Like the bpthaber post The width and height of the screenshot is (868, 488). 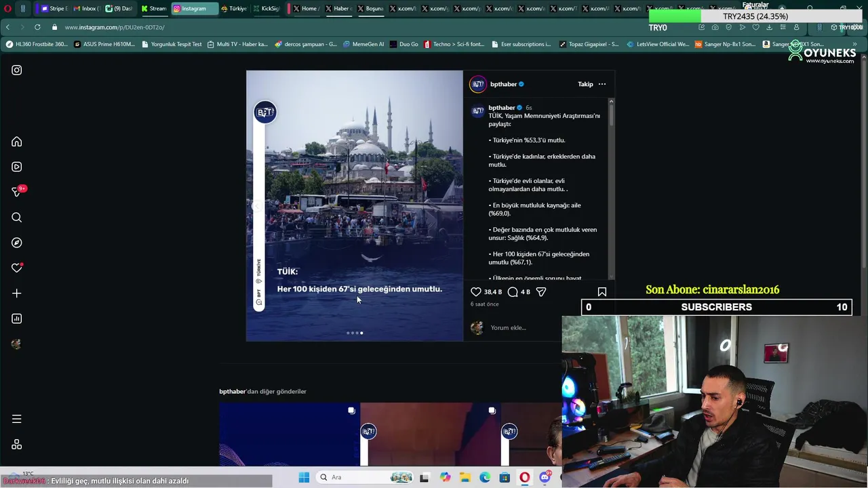(476, 291)
